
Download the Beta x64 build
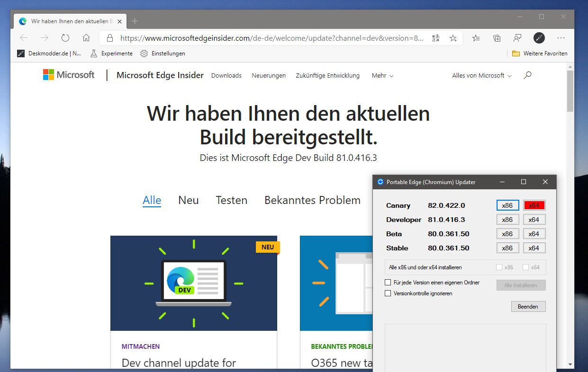pos(534,234)
